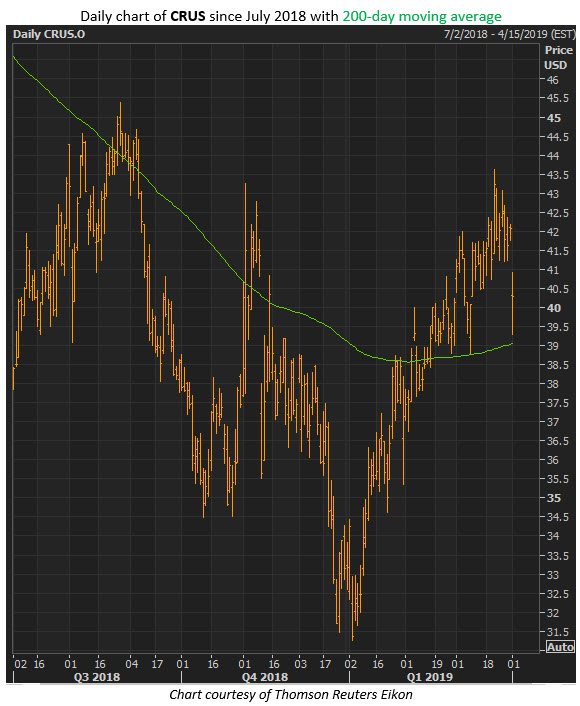The image size is (580, 706).
Task: Click the 43 price axis label
Action: [553, 194]
